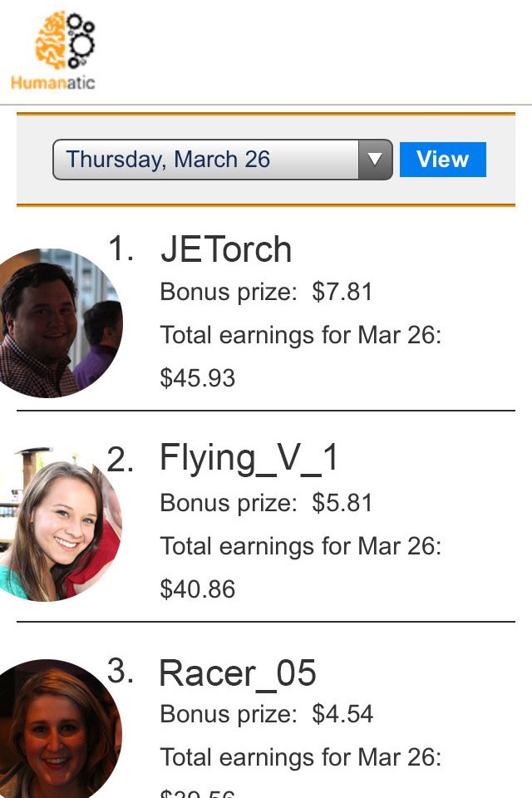
Task: Click the Flying_V_1 username
Action: point(249,459)
